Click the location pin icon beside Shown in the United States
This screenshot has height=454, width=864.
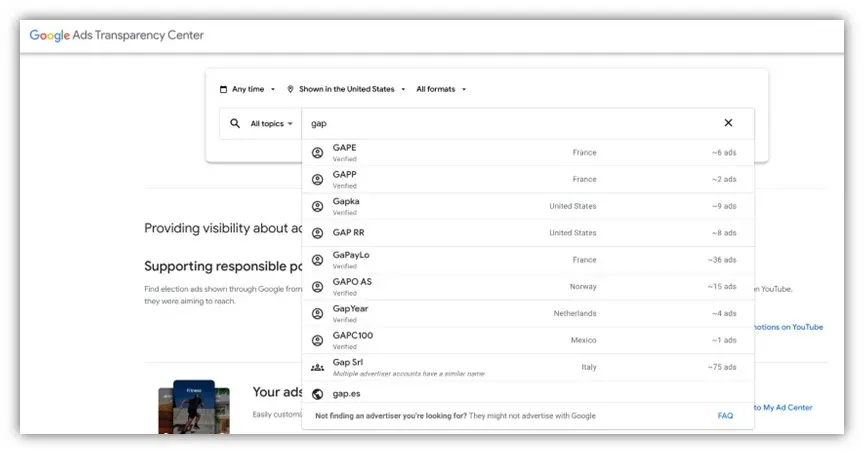pos(290,89)
